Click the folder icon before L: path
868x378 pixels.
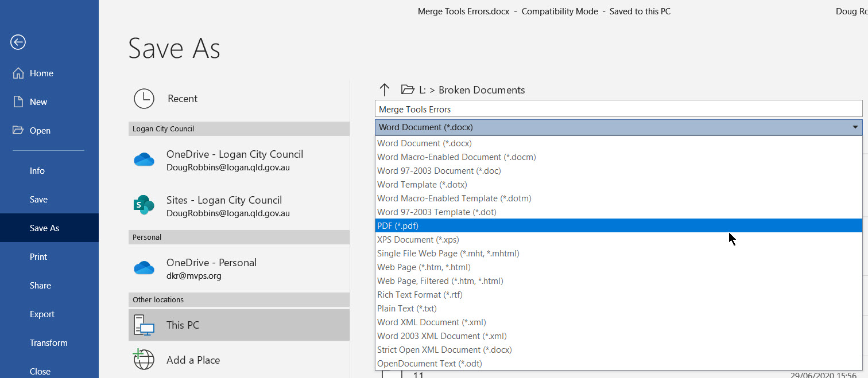click(x=408, y=89)
